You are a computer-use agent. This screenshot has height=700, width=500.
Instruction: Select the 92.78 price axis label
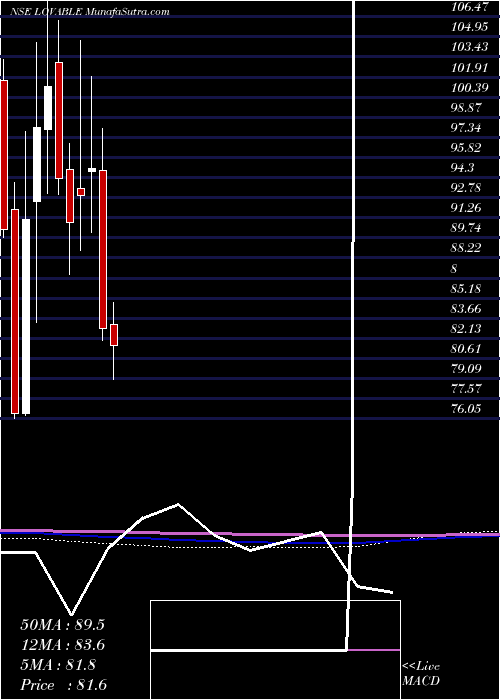coord(467,188)
